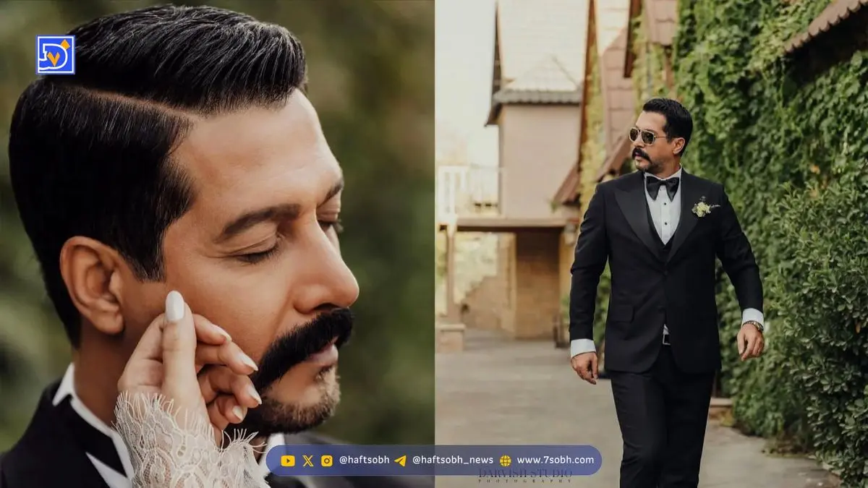Click the globe website icon
The width and height of the screenshot is (868, 488).
tap(505, 461)
